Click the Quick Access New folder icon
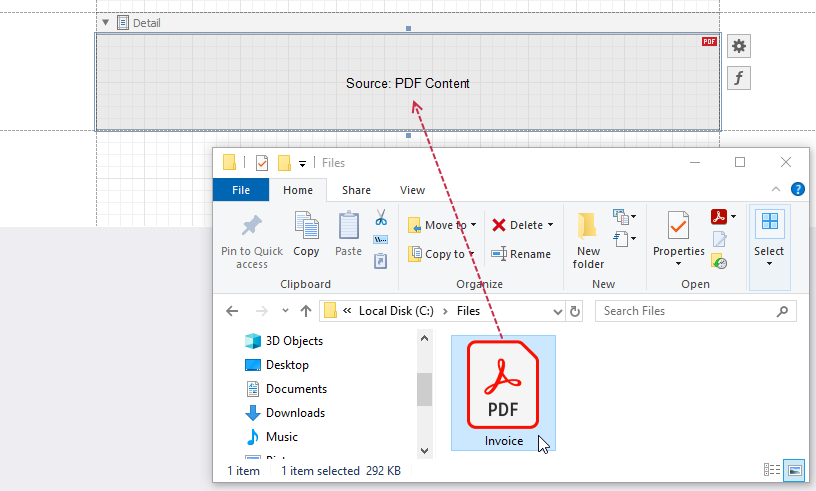The image size is (816, 491). tap(284, 163)
